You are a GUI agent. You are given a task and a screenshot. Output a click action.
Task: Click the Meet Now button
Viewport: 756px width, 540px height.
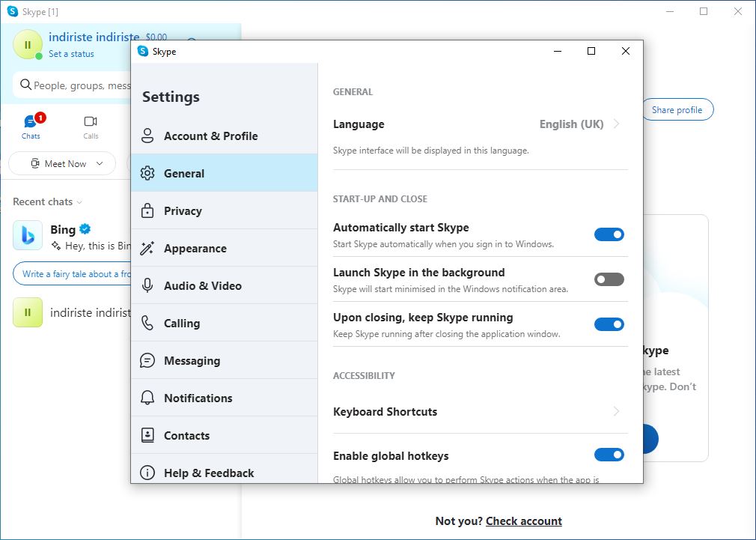pyautogui.click(x=62, y=163)
